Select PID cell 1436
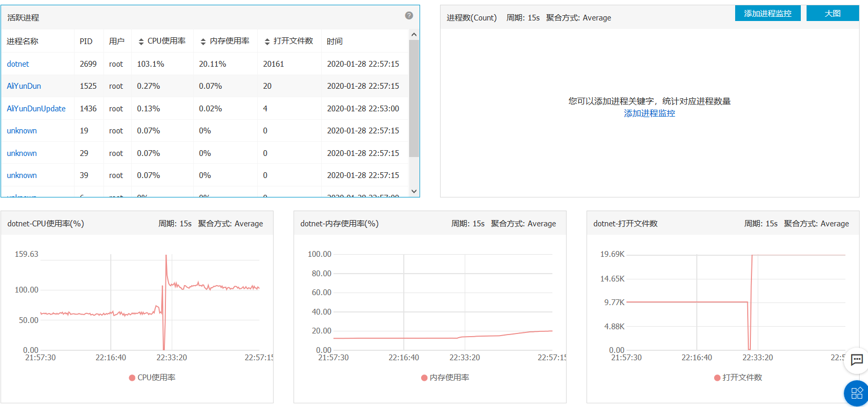The image size is (868, 407). (88, 109)
